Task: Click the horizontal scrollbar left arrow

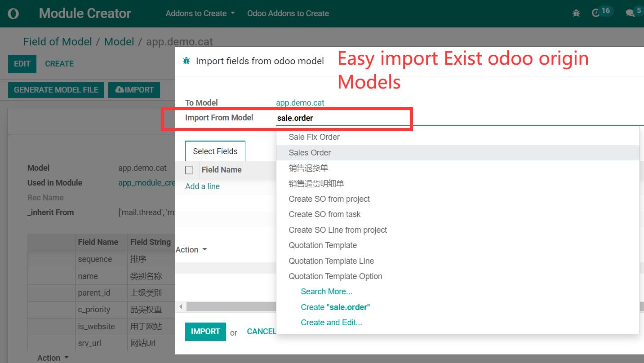Action: 181,307
